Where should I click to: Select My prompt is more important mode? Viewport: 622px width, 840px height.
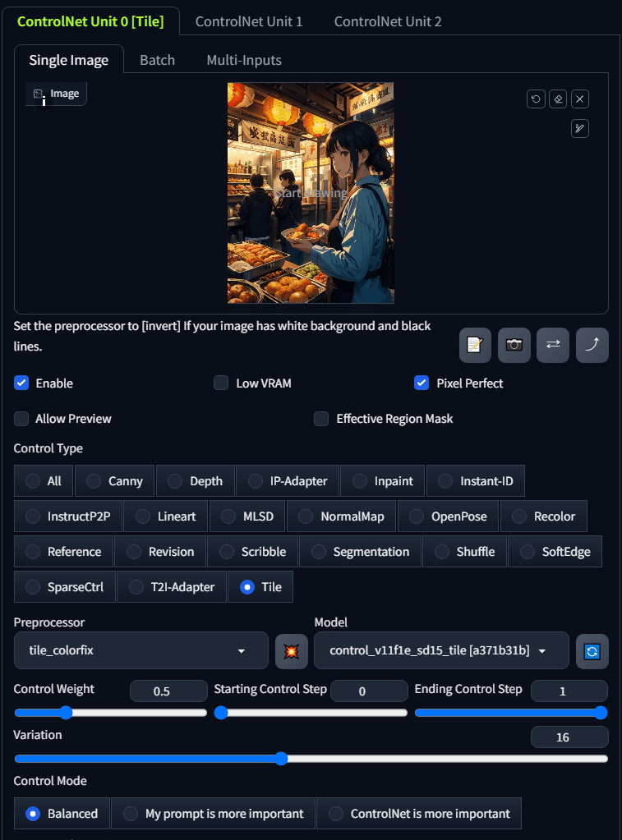pos(213,813)
